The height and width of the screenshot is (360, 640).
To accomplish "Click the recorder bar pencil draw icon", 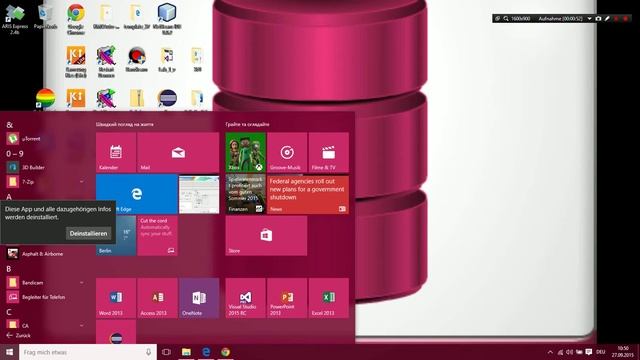I will coord(607,18).
